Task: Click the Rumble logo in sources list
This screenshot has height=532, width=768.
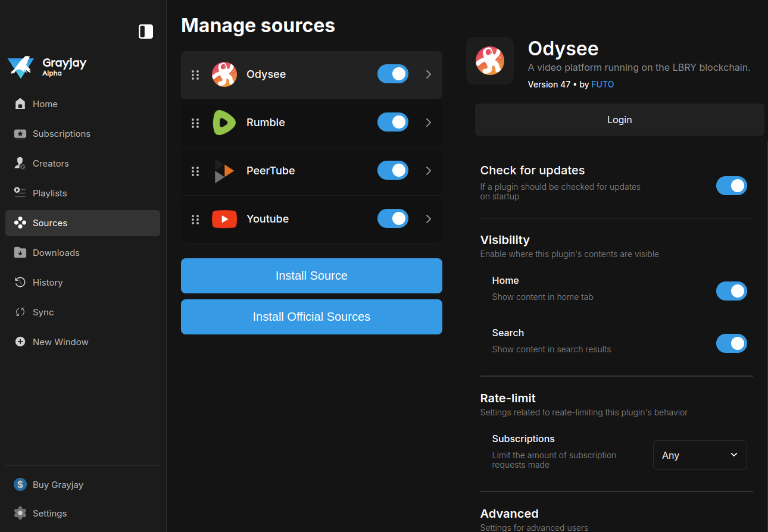Action: [224, 123]
